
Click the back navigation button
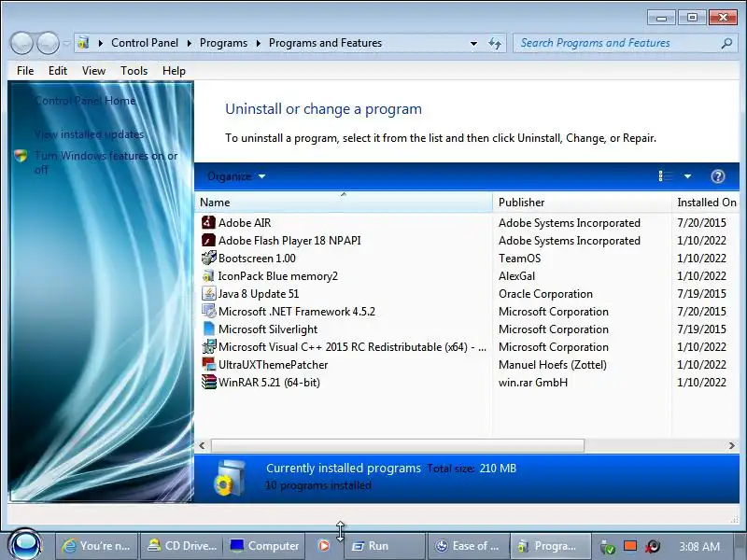pos(21,43)
